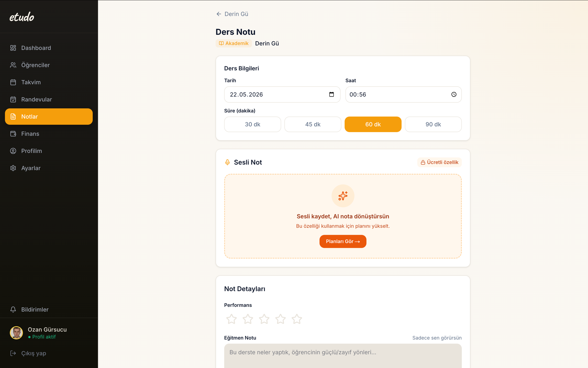The image size is (588, 368).
Task: Click the Planları Gör button
Action: [343, 241]
